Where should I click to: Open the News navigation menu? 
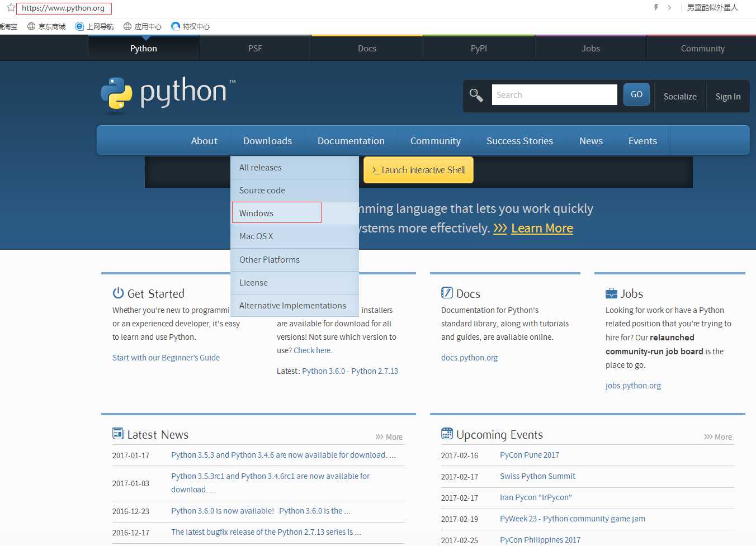pyautogui.click(x=591, y=141)
